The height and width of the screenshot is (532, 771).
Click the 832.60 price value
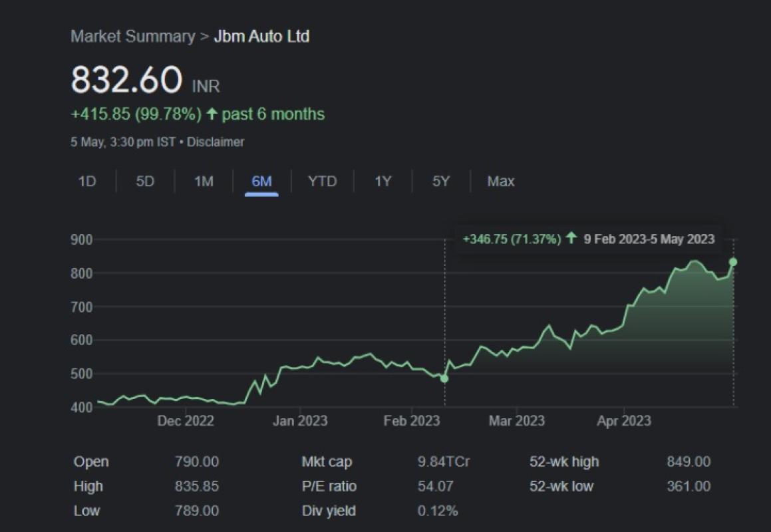point(126,80)
